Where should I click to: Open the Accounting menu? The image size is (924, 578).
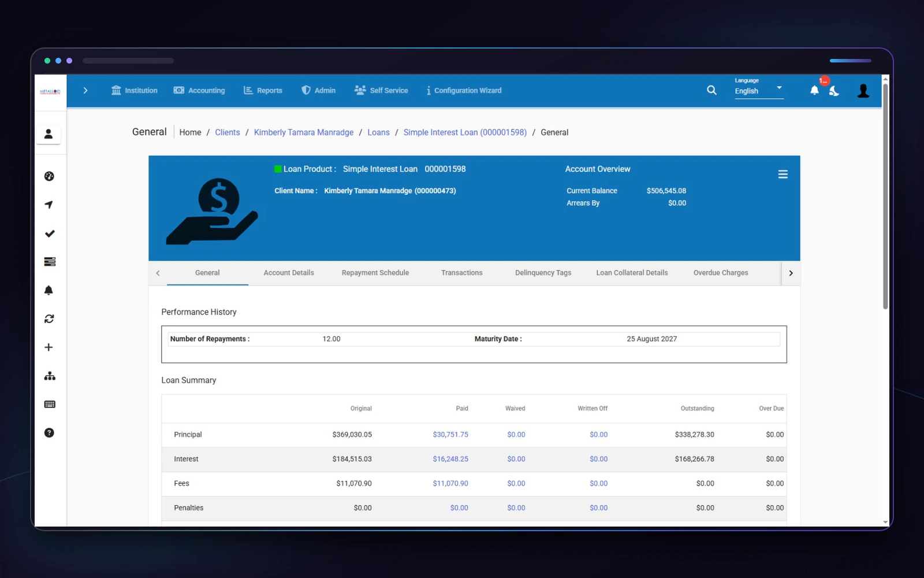click(199, 90)
